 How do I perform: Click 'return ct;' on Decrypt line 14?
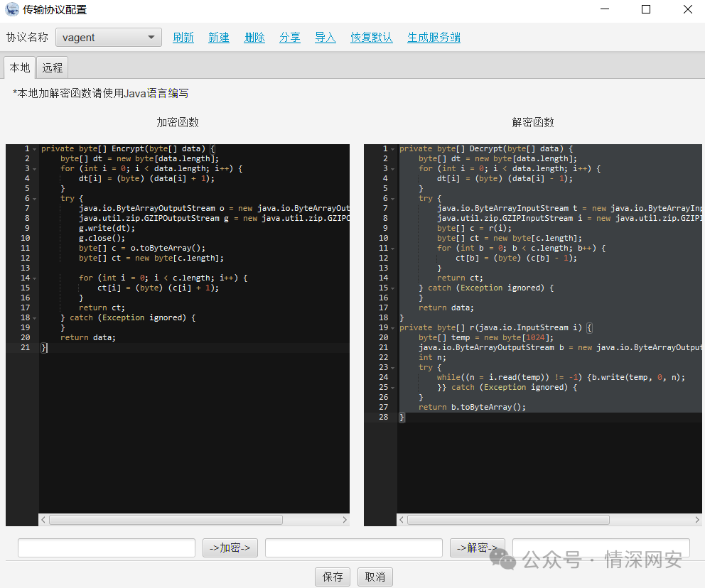460,278
